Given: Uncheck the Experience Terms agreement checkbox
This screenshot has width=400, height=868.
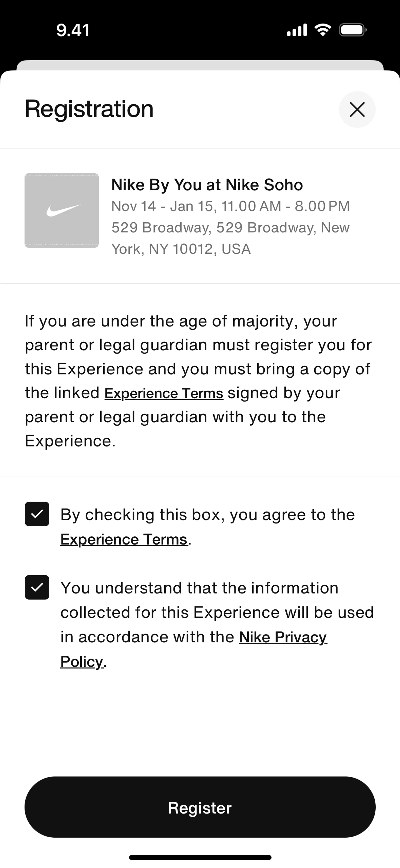Looking at the screenshot, I should point(37,514).
